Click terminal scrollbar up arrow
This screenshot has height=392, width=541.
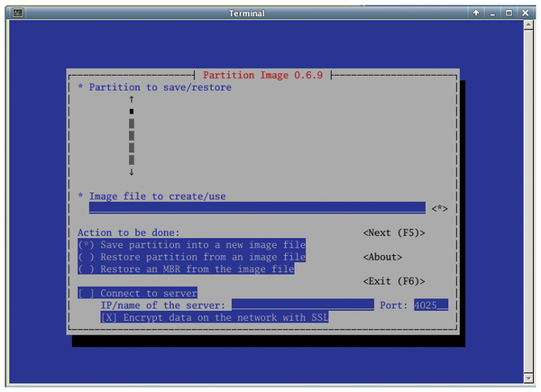coord(528,25)
